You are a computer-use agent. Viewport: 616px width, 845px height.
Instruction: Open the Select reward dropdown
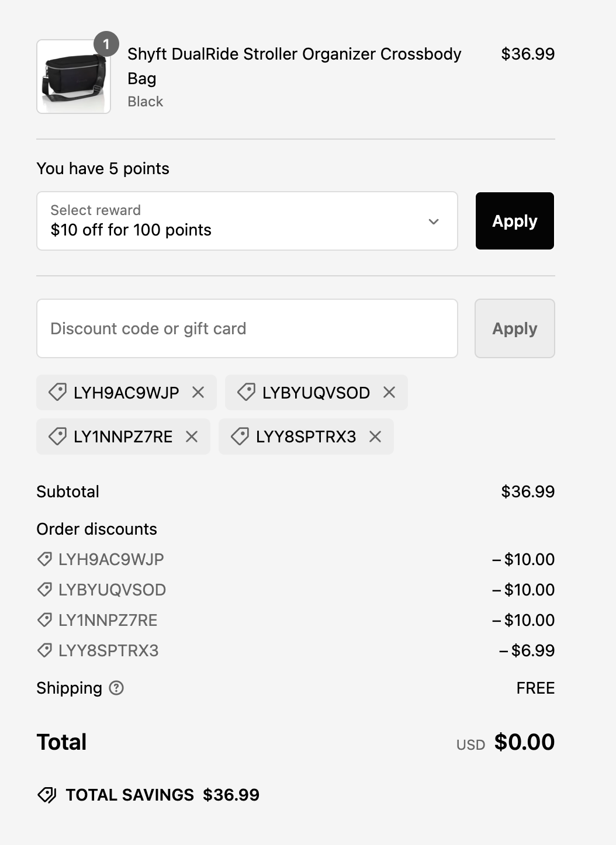[x=247, y=221]
